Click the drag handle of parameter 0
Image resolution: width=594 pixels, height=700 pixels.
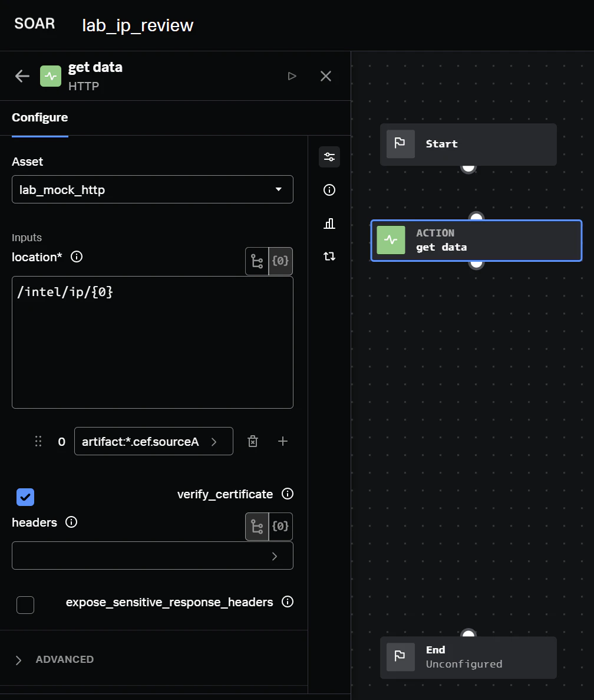[x=38, y=442]
